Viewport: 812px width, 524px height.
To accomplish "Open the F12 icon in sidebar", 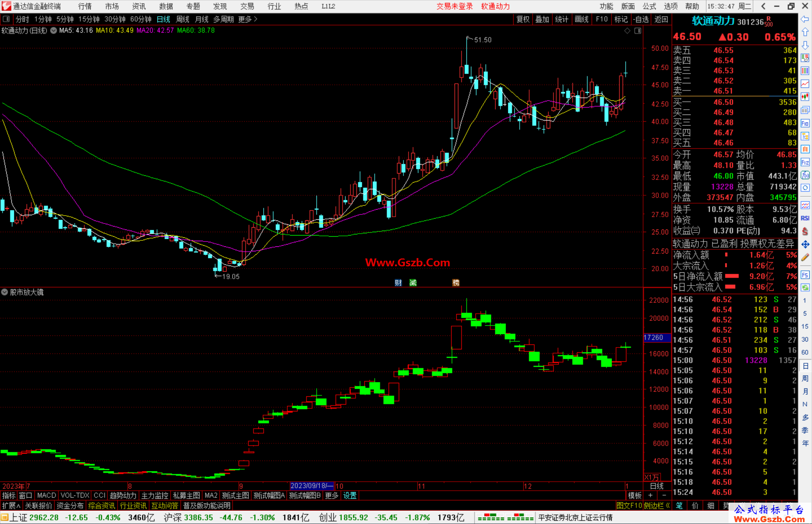I will 805,162.
